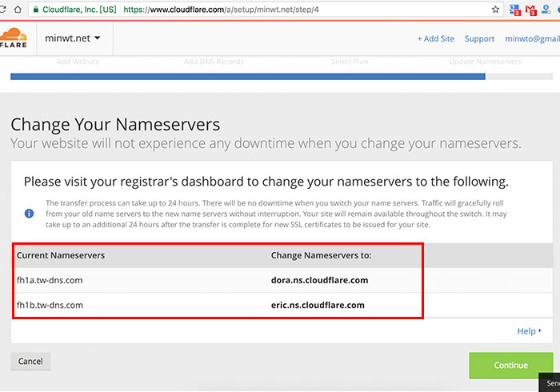
Task: Click the blue info icon
Action: (x=29, y=214)
